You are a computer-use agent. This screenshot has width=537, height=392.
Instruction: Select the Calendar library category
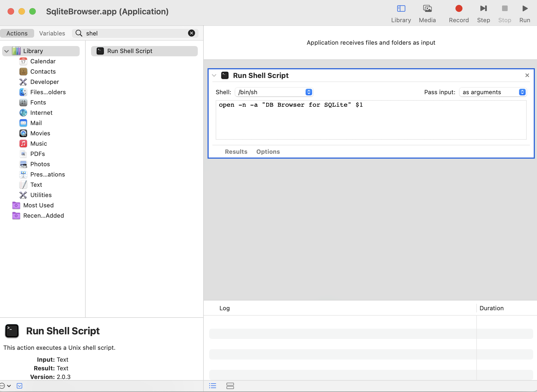43,61
